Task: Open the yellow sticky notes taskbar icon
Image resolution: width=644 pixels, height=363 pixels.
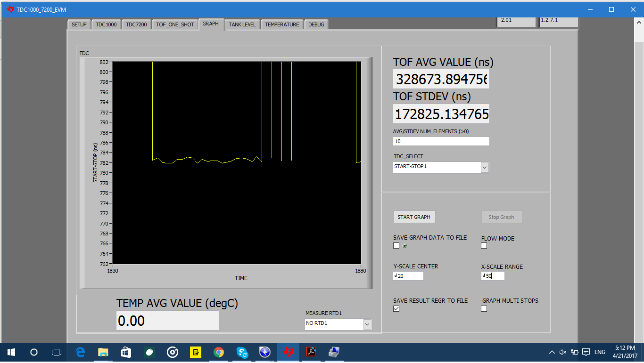Action: coord(195,352)
